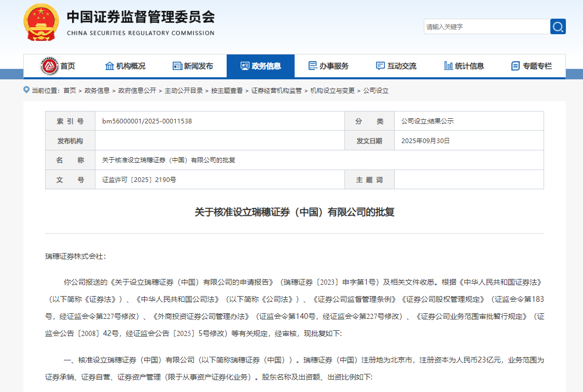Click the form icon beside 办事服务
Image resolution: width=583 pixels, height=392 pixels.
[x=313, y=66]
